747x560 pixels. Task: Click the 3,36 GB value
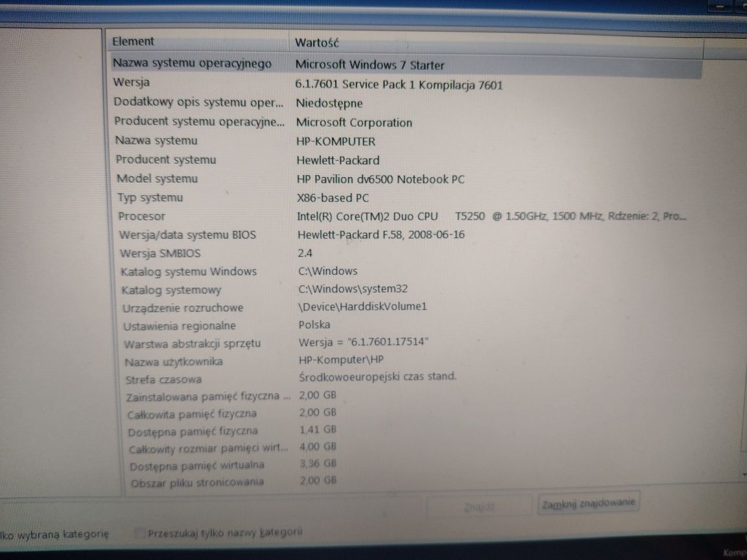coord(318,463)
